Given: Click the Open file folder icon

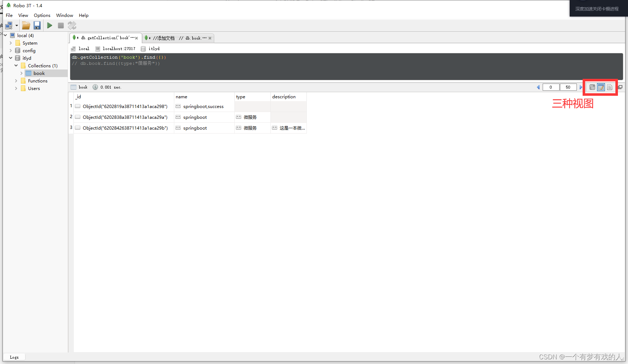Looking at the screenshot, I should [26, 26].
